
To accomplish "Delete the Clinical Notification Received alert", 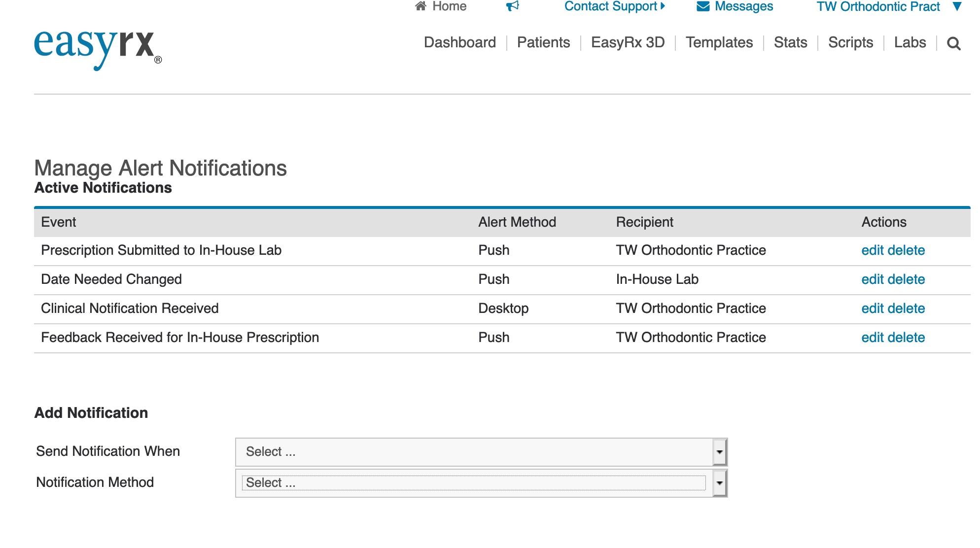I will coord(907,308).
